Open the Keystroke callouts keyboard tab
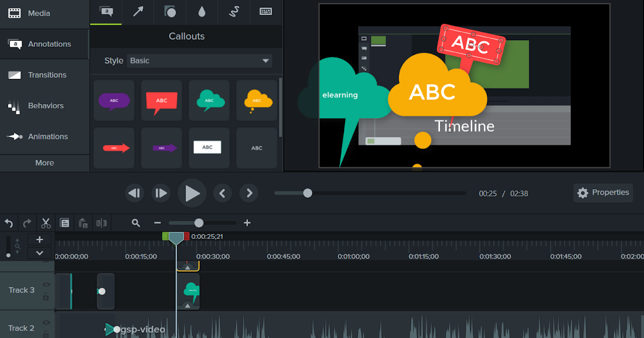Image resolution: width=644 pixels, height=338 pixels. pos(265,12)
